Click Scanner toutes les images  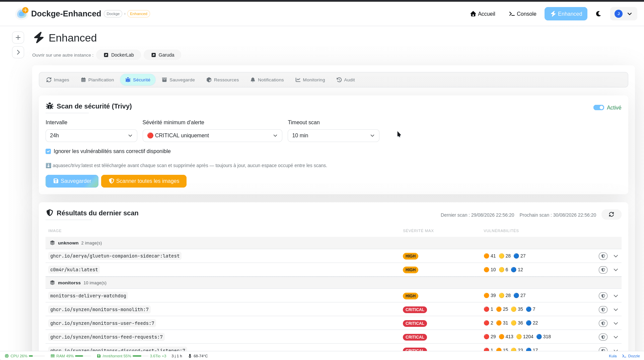pyautogui.click(x=144, y=181)
